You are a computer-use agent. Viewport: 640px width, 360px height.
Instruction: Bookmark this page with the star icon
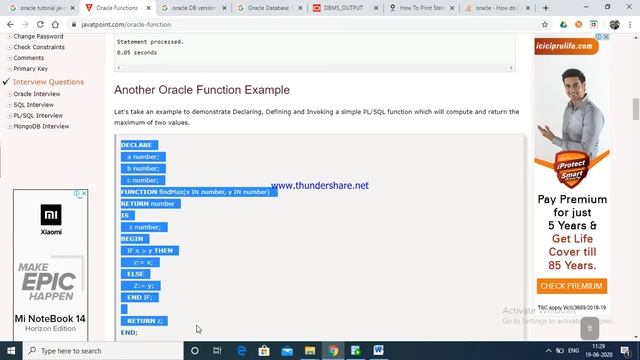[544, 24]
